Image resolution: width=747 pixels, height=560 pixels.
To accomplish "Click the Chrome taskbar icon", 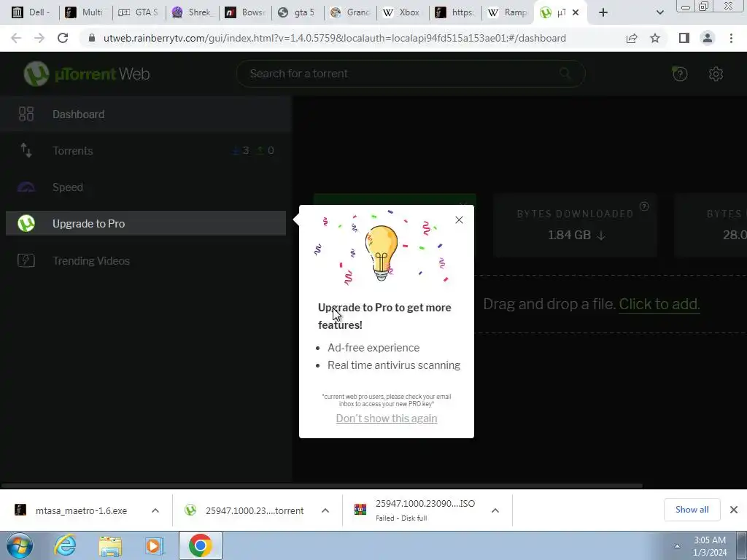I will [x=200, y=545].
